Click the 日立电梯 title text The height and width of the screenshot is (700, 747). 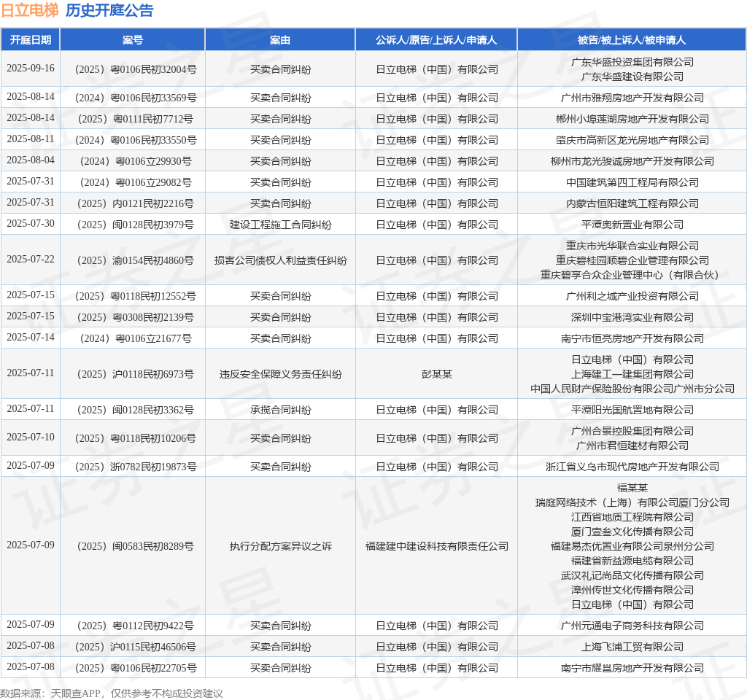pos(30,10)
